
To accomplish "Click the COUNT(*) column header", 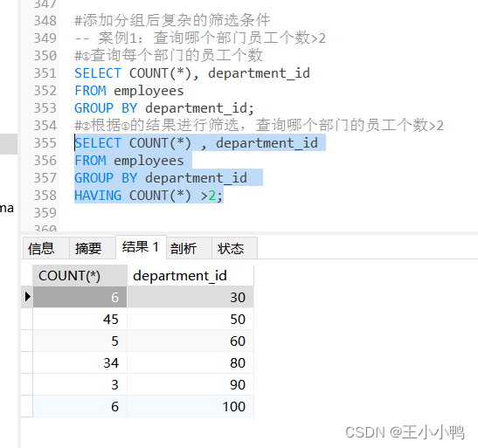I will pos(80,276).
